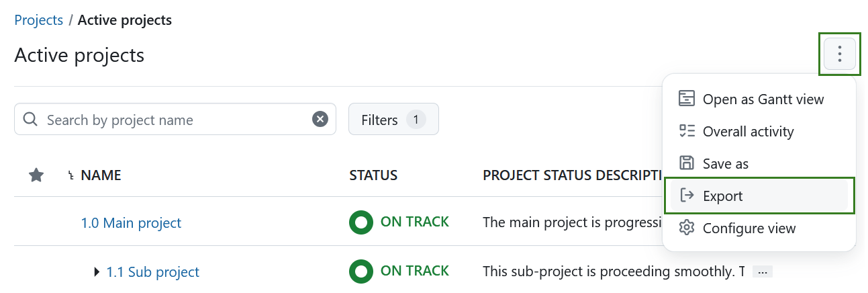Open the 1.0 Main project link
This screenshot has width=868, height=293.
(x=131, y=222)
